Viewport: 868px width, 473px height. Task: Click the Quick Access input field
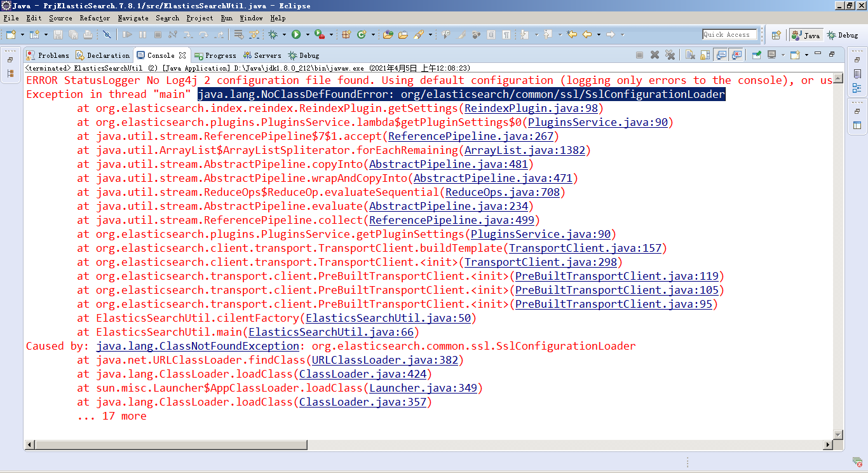(x=729, y=35)
